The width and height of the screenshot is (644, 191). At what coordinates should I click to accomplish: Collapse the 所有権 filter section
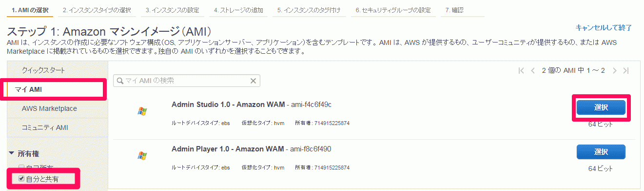click(12, 153)
